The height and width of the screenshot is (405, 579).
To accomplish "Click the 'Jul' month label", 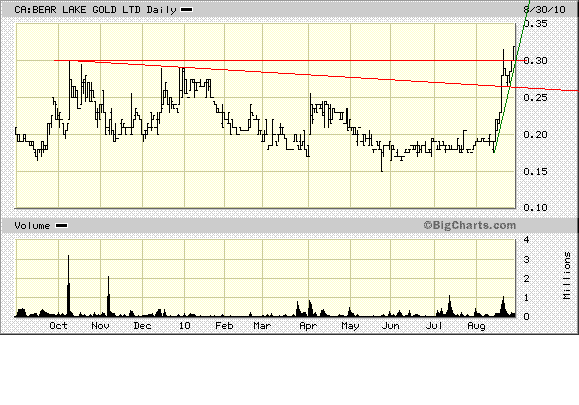I will tap(434, 326).
